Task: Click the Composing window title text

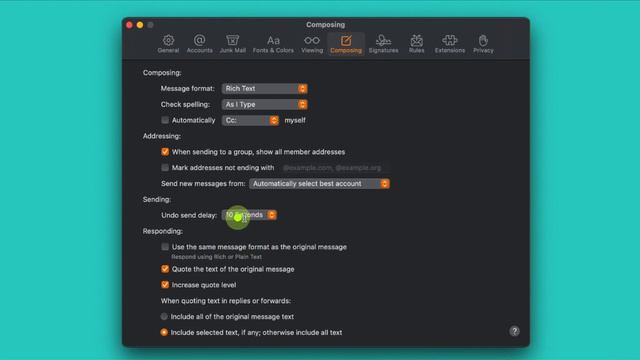Action: [325, 24]
